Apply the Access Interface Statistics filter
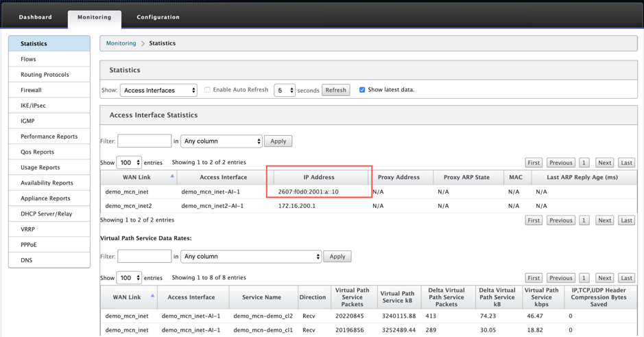 (278, 141)
